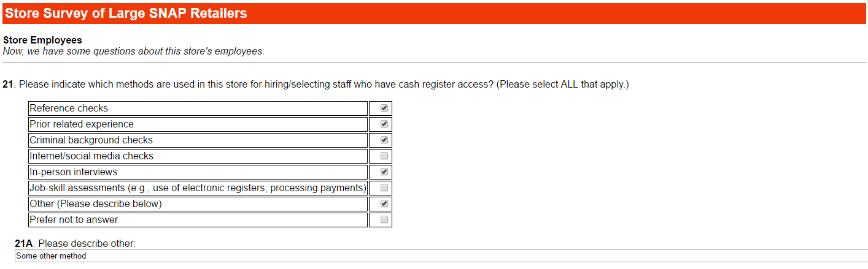Click the question 21 prompt text
This screenshot has width=868, height=269.
(x=316, y=85)
